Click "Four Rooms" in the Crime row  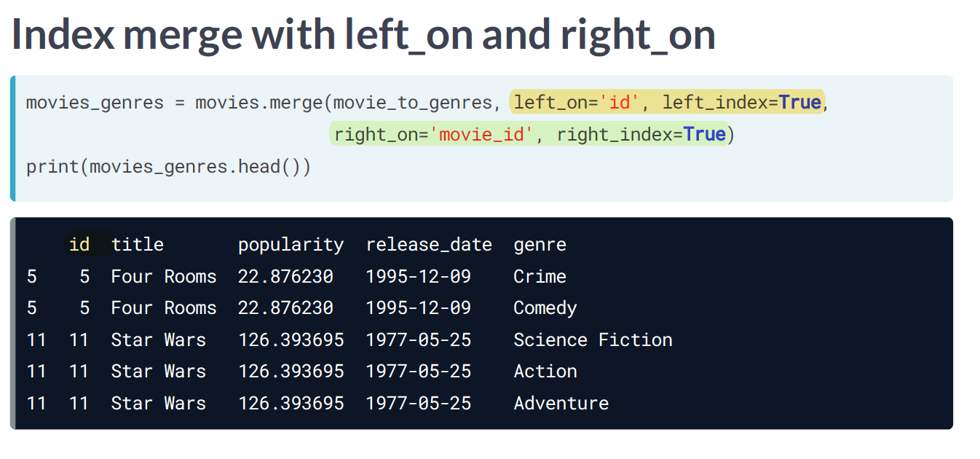coord(164,277)
